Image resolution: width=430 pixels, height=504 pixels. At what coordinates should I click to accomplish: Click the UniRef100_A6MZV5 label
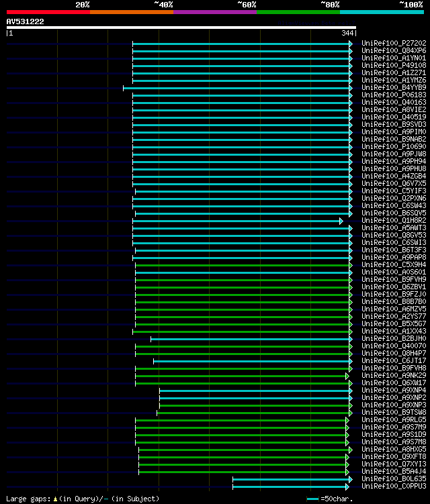[394, 309]
